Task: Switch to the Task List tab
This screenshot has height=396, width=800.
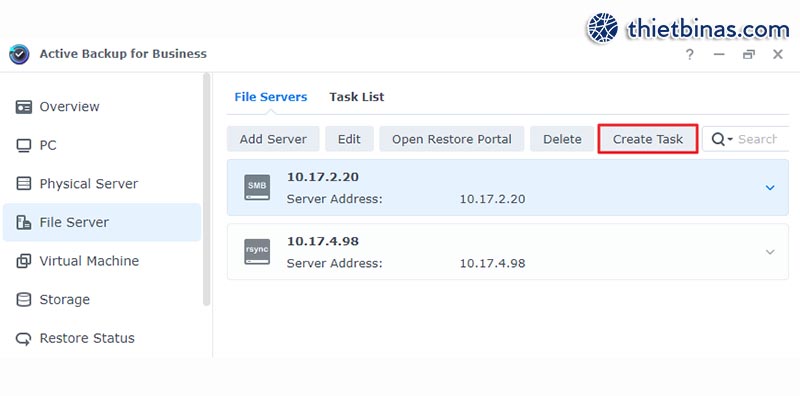Action: coord(357,97)
